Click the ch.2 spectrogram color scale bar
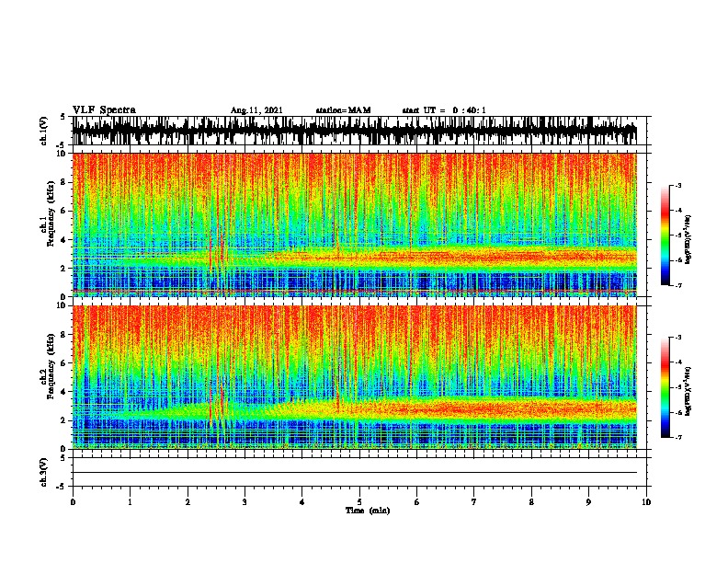 pyautogui.click(x=665, y=387)
